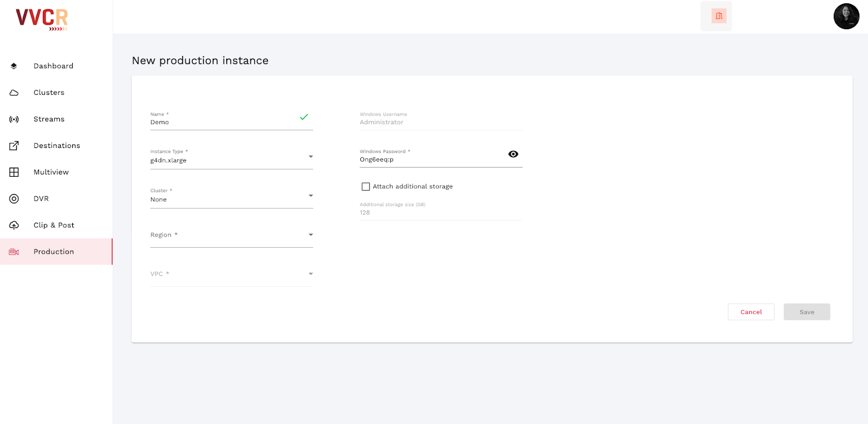This screenshot has width=868, height=424.
Task: Open the user profile avatar
Action: pyautogui.click(x=846, y=16)
